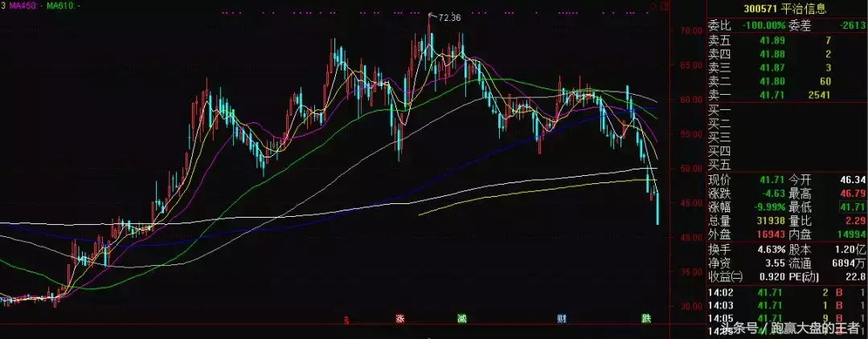
Task: Click the 买二 bid row label
Action: click(719, 123)
